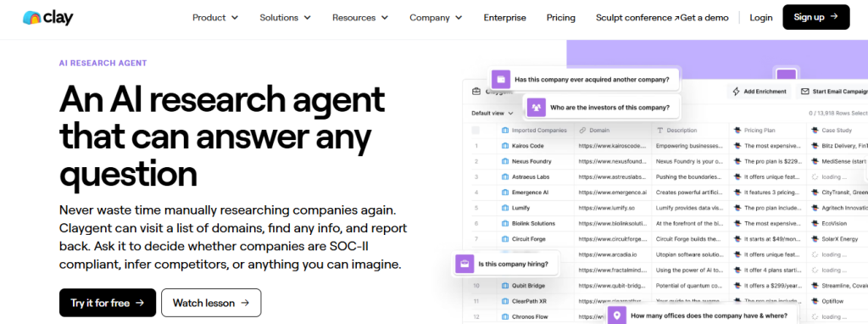Click the Start Email Campaign button
Viewport: 868px width, 324px height.
point(832,92)
